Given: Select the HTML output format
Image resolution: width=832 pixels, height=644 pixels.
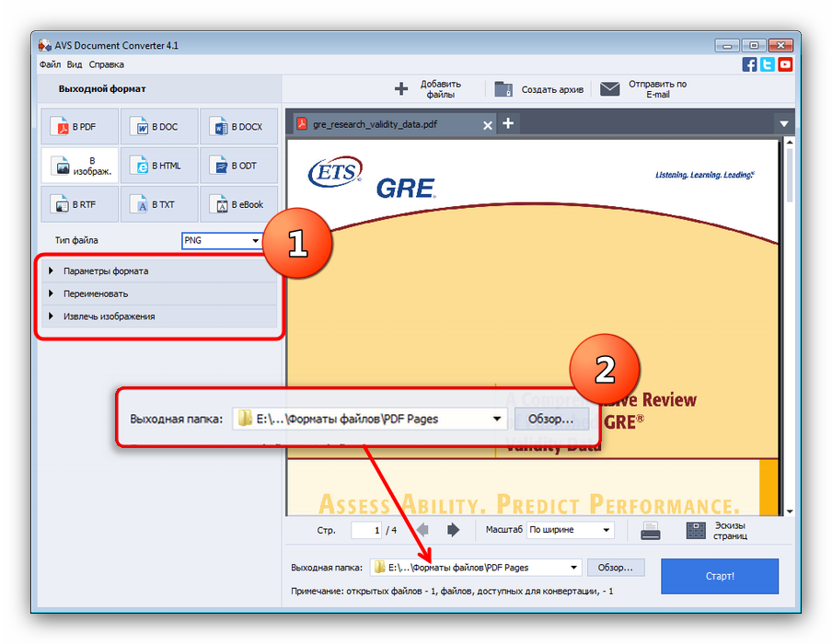Looking at the screenshot, I should (x=158, y=166).
